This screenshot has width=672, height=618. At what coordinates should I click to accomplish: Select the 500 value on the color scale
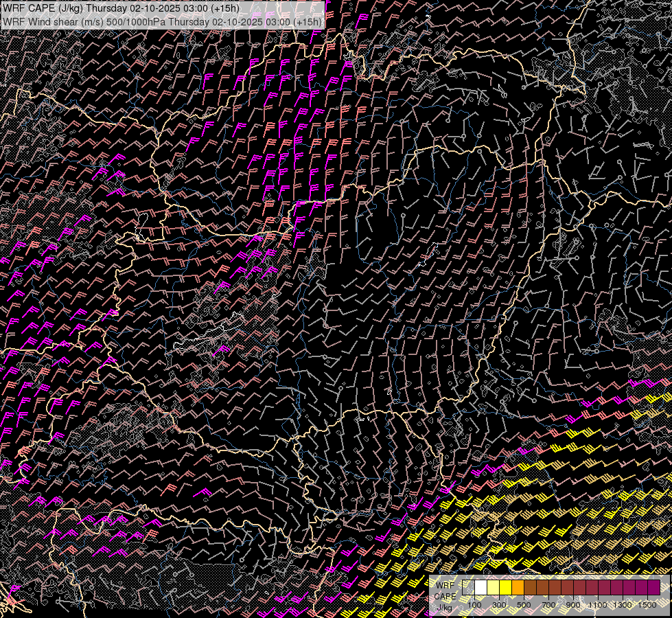click(524, 605)
